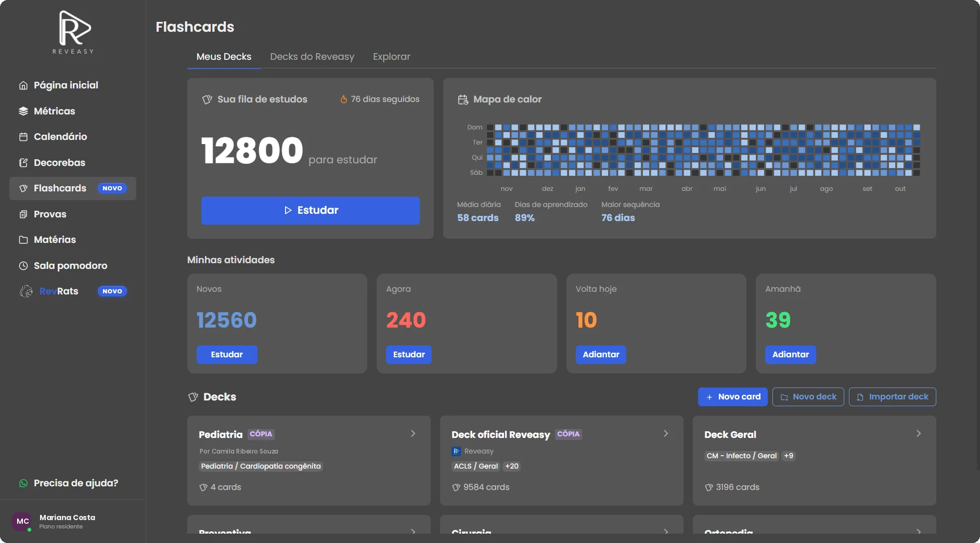980x543 pixels.
Task: Click the main Estudar button in study queue
Action: pos(311,211)
